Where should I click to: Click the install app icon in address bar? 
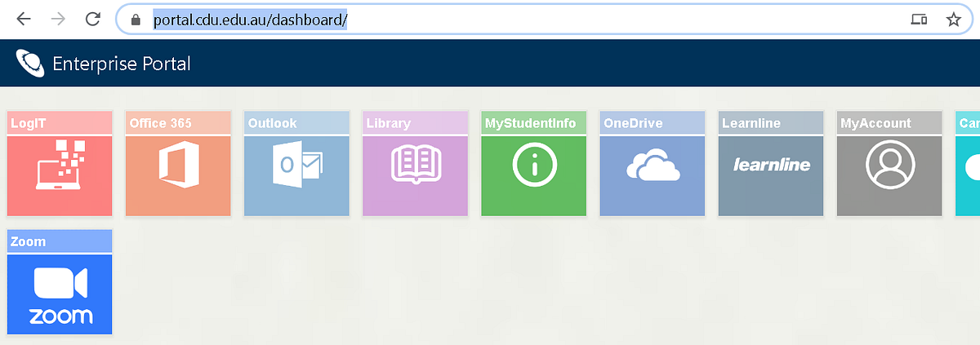point(919,20)
